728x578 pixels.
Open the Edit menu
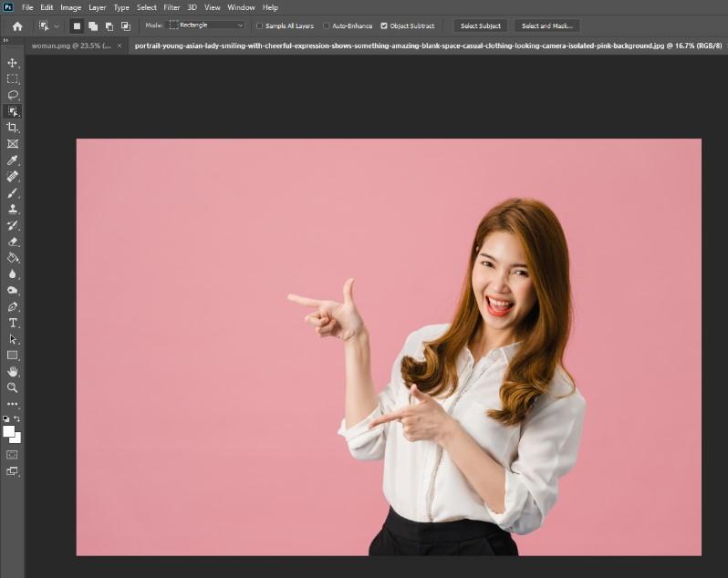(47, 7)
